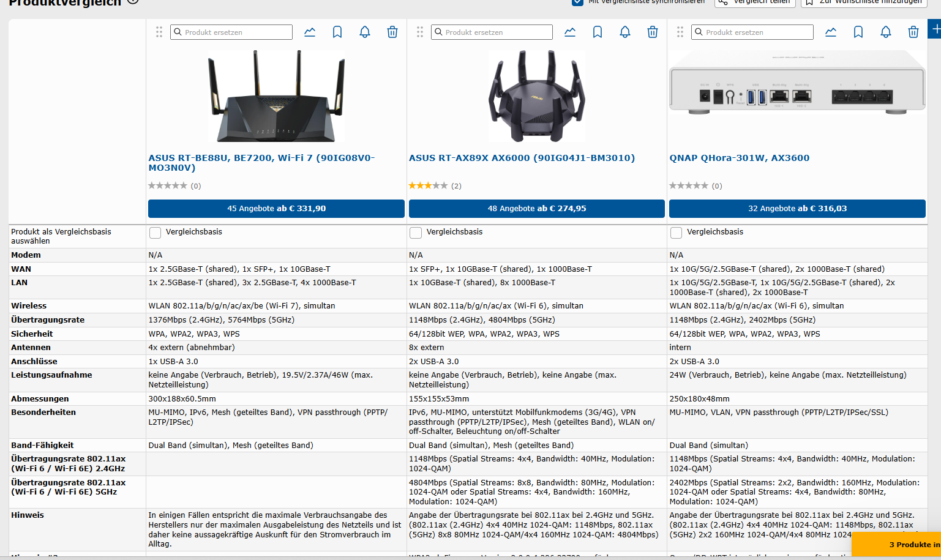
Task: Click the Anschlüsse row label
Action: pyautogui.click(x=34, y=362)
